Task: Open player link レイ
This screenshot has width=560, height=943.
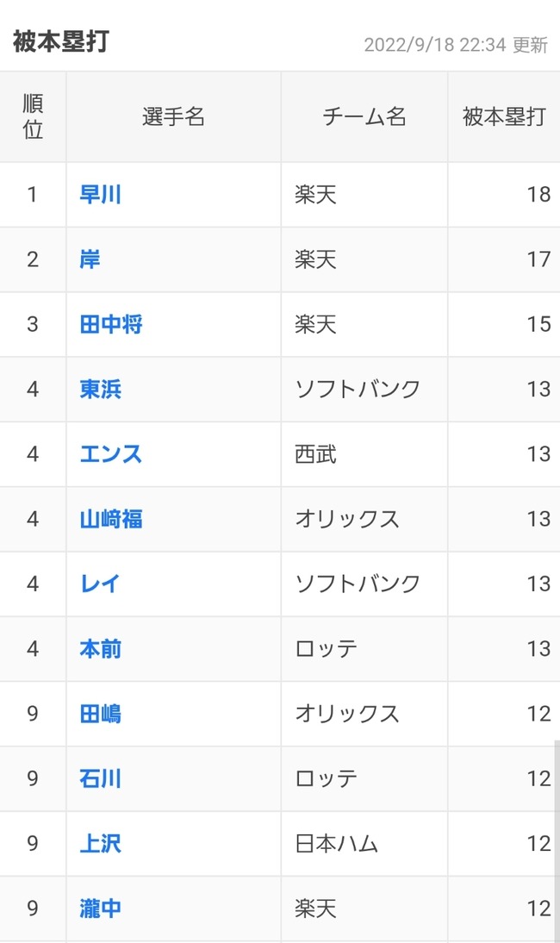Action: pyautogui.click(x=100, y=584)
